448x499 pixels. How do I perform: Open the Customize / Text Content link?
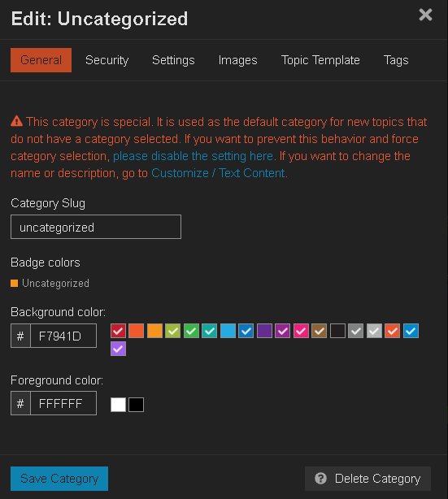(x=218, y=173)
